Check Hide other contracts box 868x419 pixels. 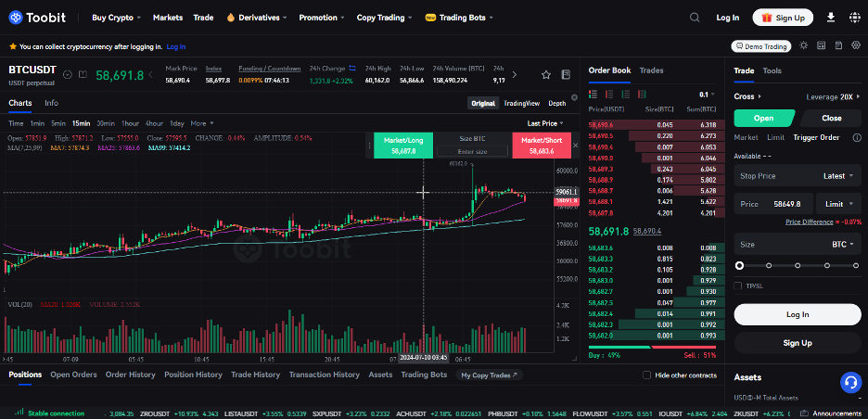tap(646, 375)
